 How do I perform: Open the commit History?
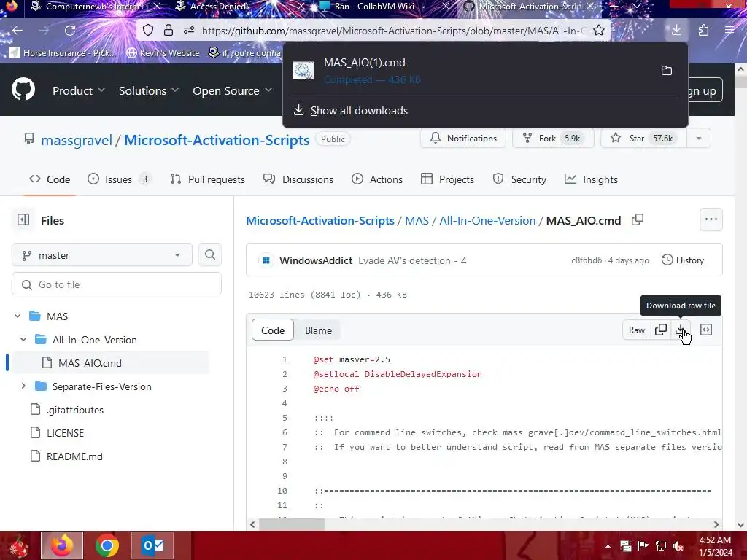click(x=683, y=260)
